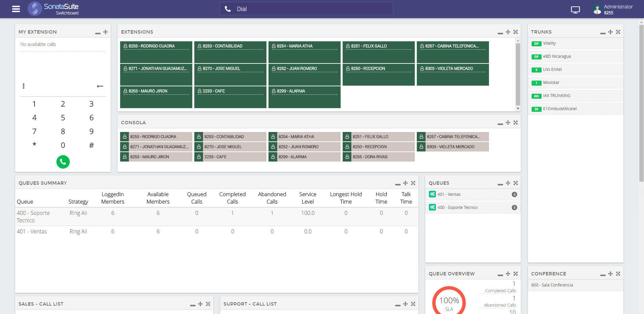This screenshot has height=314, width=644.
Task: Click move icon on Extensions panel
Action: [x=508, y=32]
